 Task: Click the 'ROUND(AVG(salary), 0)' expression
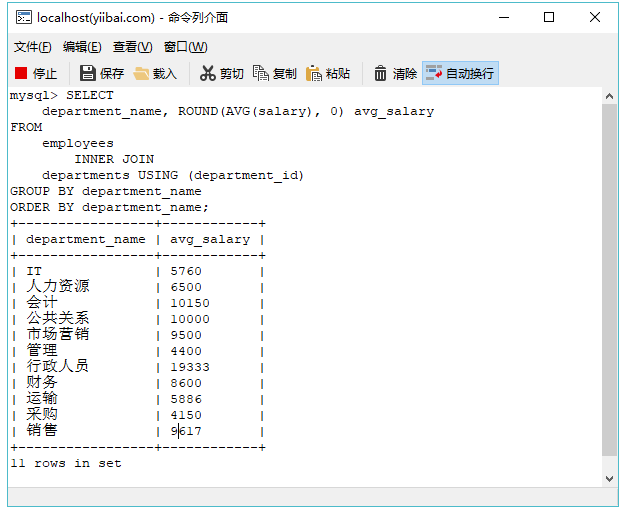(260, 111)
